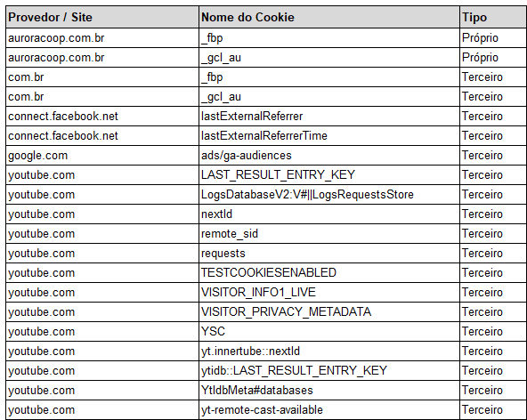Select the auroracoop.com.br cell beside _fbp
527x420 pixels.
(102, 38)
